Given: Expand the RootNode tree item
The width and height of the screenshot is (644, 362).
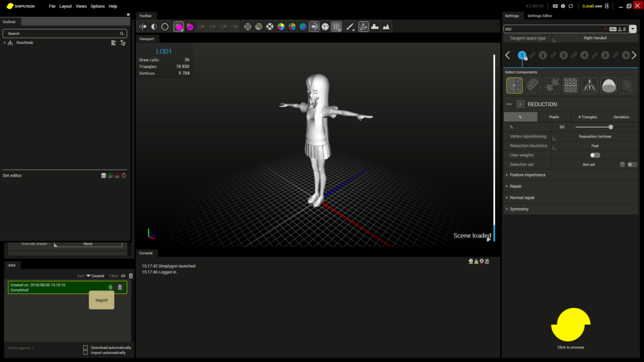Looking at the screenshot, I should pyautogui.click(x=4, y=43).
